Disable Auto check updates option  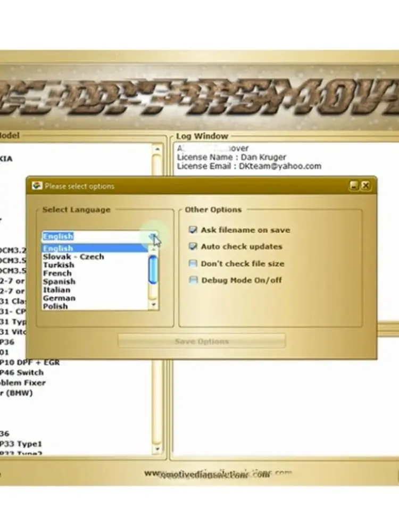(193, 246)
